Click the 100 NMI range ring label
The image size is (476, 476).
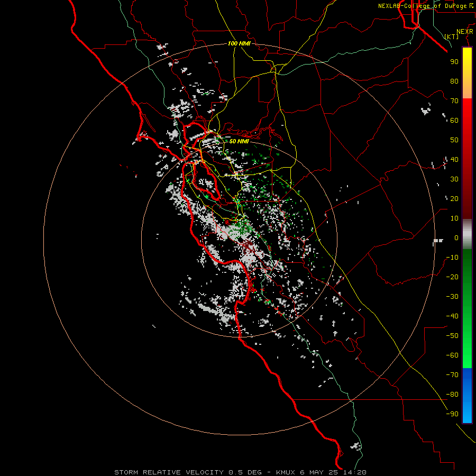pos(239,43)
